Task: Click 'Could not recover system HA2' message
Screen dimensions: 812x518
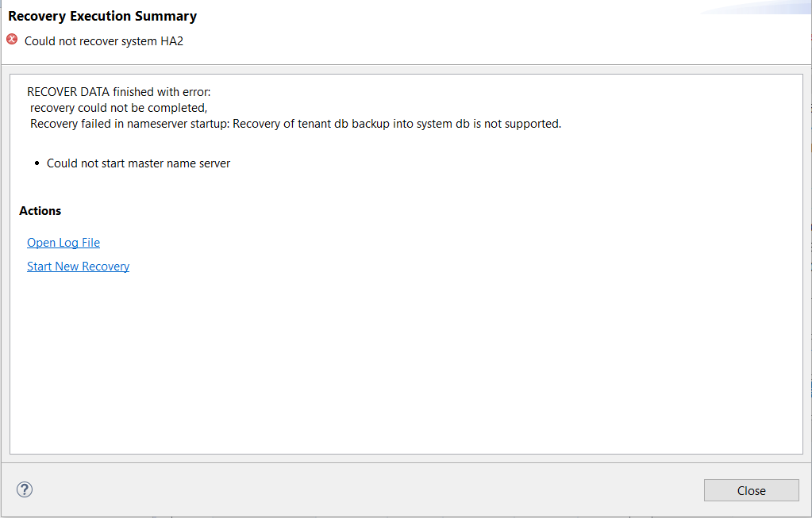Action: coord(104,41)
